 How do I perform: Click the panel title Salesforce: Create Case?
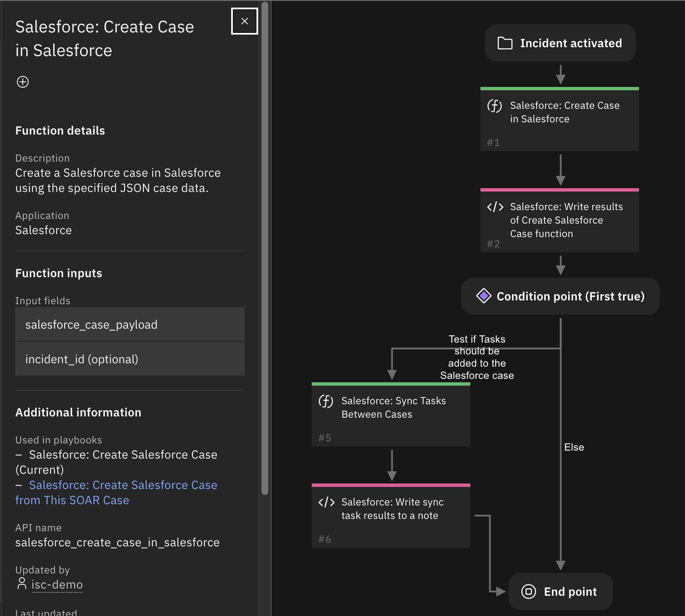pos(105,39)
